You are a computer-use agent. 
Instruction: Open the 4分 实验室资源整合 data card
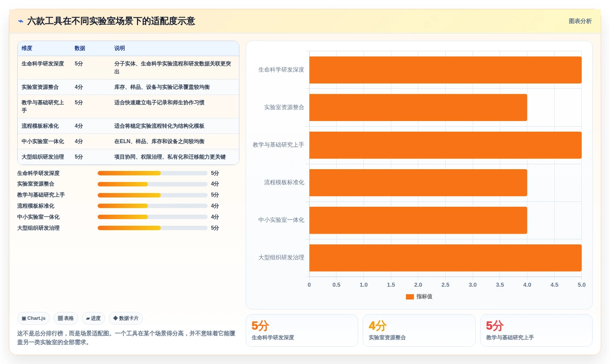click(x=419, y=330)
